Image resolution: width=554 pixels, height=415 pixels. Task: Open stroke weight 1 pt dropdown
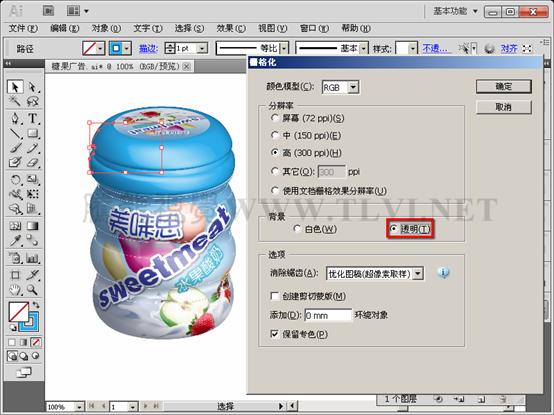[202, 48]
